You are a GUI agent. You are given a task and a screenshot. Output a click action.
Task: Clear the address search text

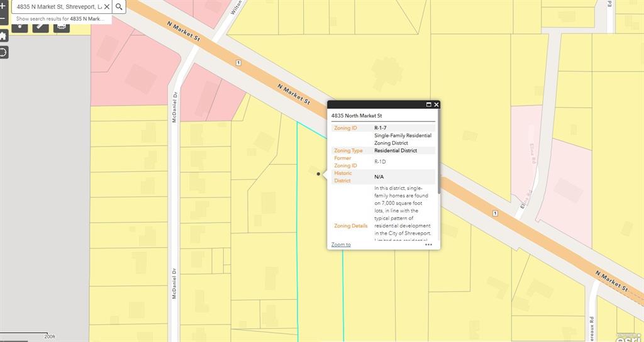tap(106, 6)
